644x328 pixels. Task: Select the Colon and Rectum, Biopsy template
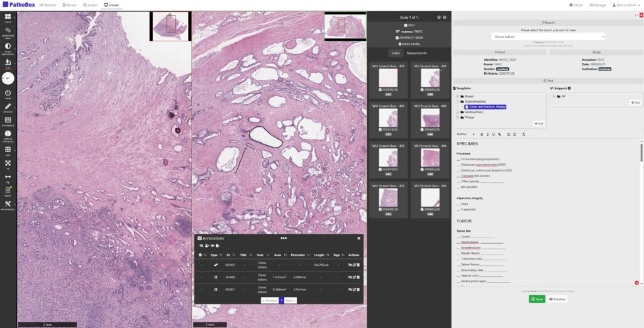pos(486,107)
